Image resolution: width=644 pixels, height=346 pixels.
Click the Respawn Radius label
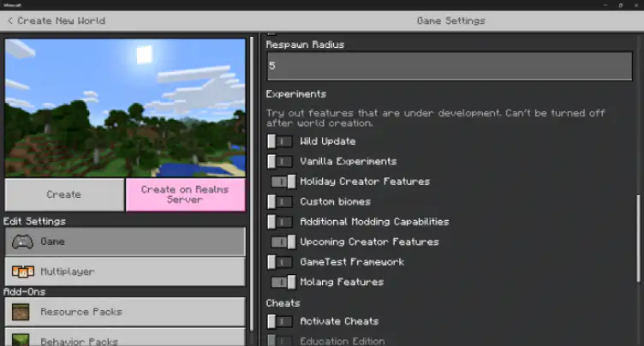(305, 45)
